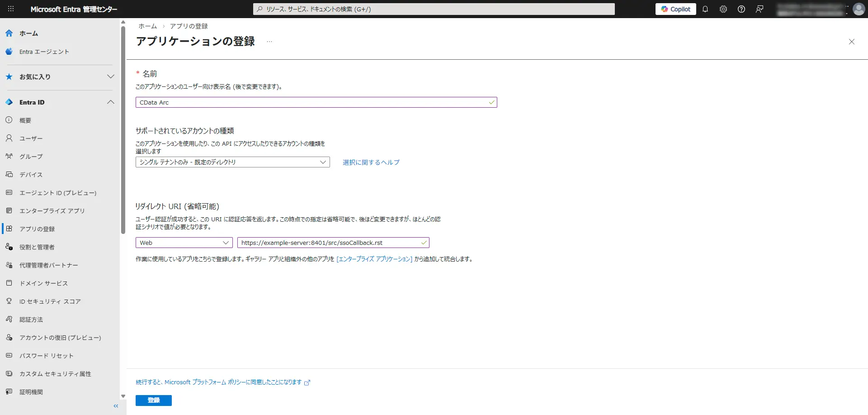Go to ホーム in sidebar menu
The height and width of the screenshot is (415, 868).
pos(28,33)
